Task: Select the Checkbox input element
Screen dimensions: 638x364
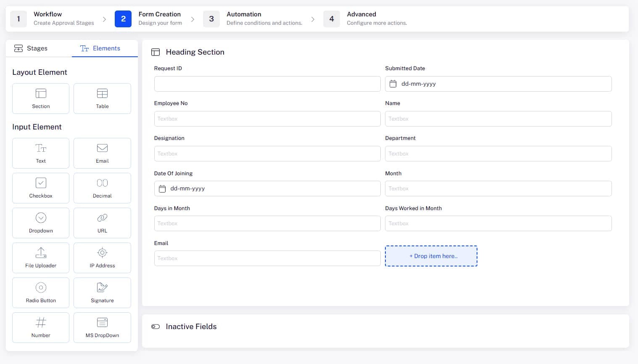Action: [40, 188]
